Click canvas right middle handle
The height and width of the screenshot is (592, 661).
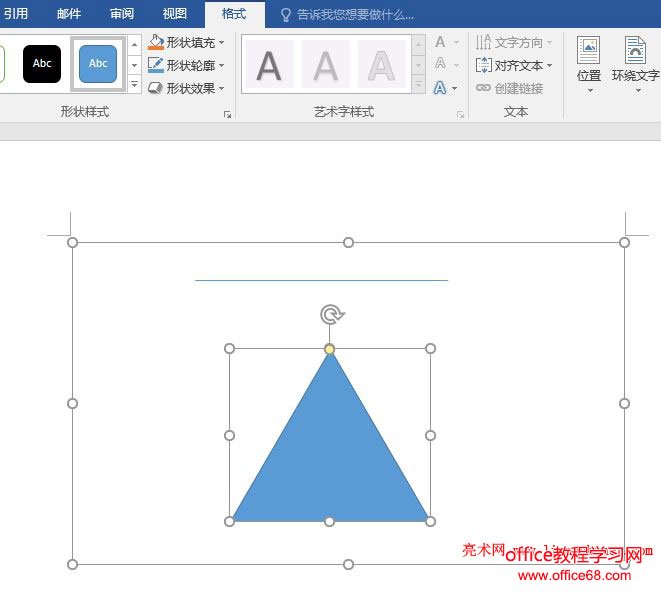[624, 404]
